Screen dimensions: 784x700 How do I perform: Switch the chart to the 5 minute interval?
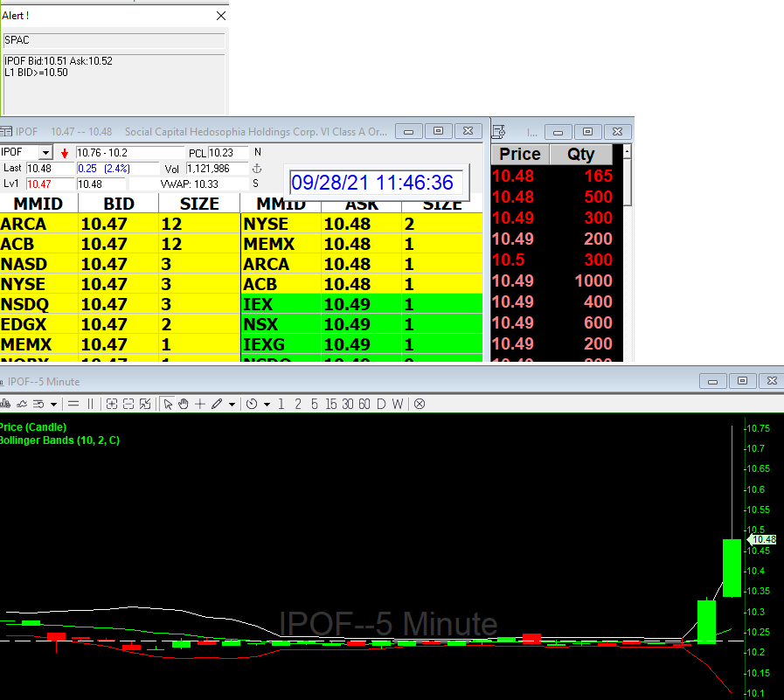315,404
